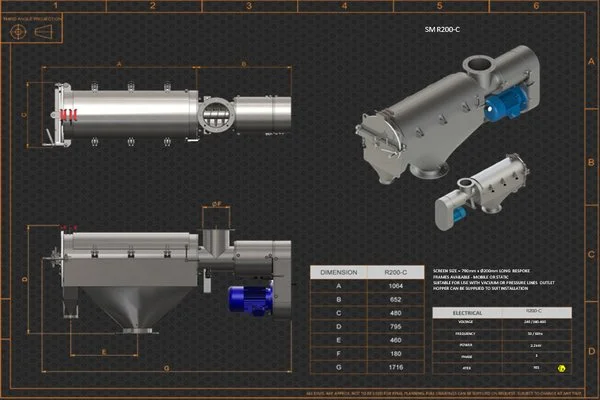Viewport: 600px width, 400px height.
Task: Click the ATEX row label
Action: click(x=466, y=368)
